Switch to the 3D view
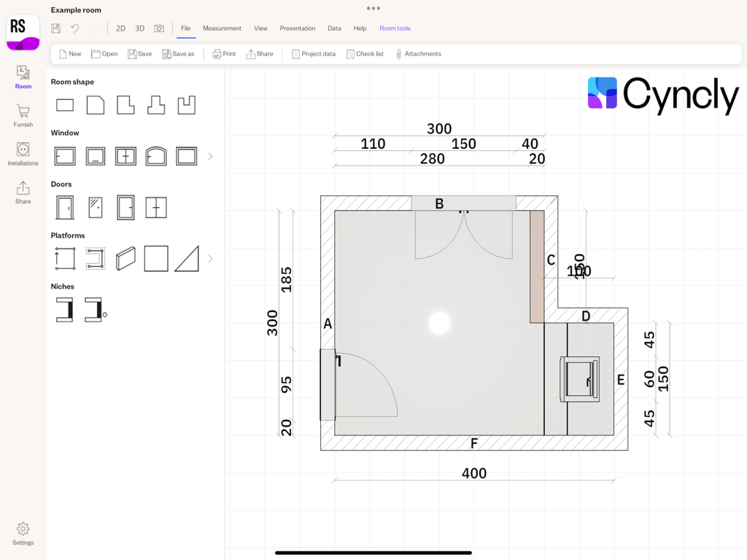This screenshot has height=560, width=747. 139,28
